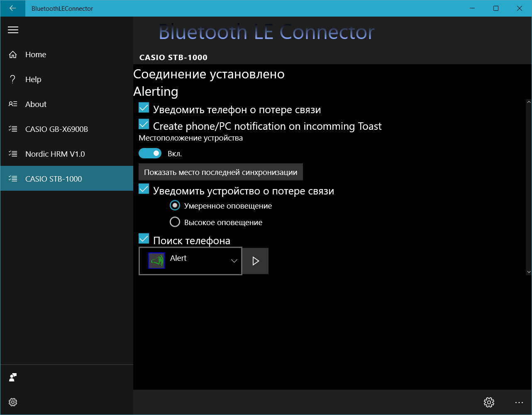
Task: Click the Вкл. toggle state label
Action: tap(175, 154)
